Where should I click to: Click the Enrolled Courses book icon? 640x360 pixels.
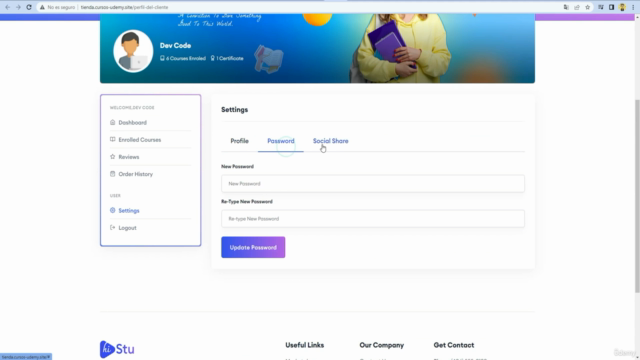113,140
